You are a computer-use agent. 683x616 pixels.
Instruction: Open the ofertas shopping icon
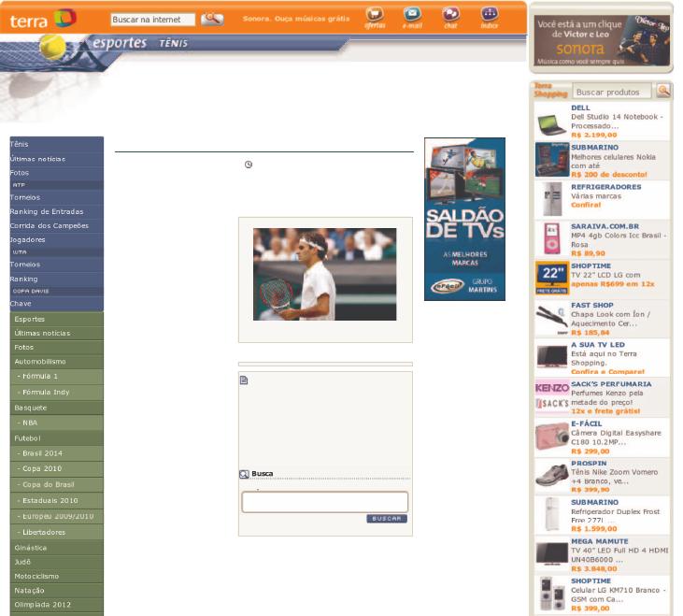tap(374, 16)
